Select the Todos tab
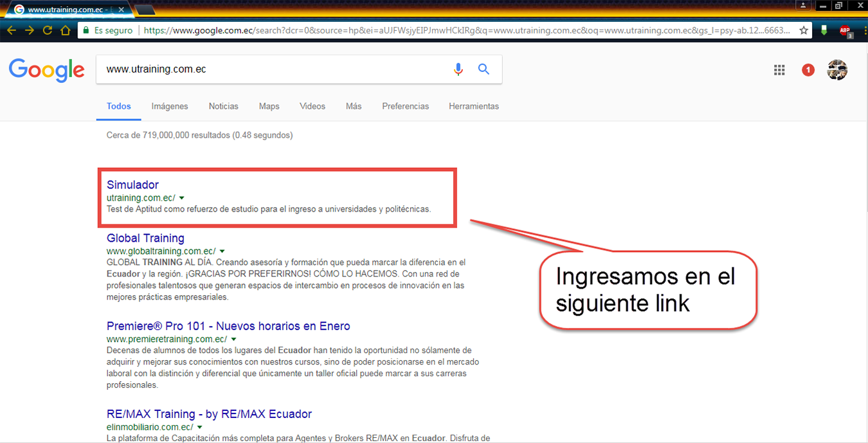This screenshot has width=868, height=443. tap(119, 106)
